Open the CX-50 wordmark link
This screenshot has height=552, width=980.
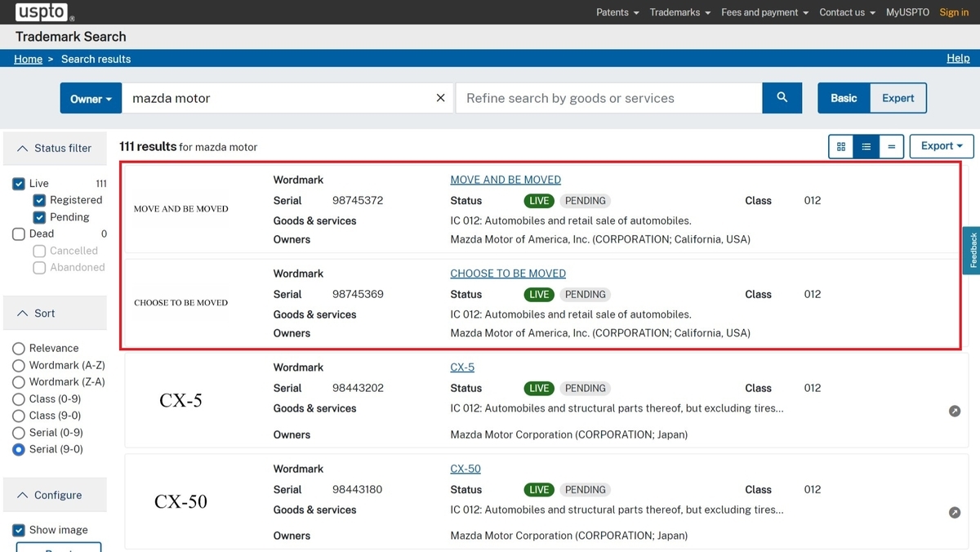465,469
